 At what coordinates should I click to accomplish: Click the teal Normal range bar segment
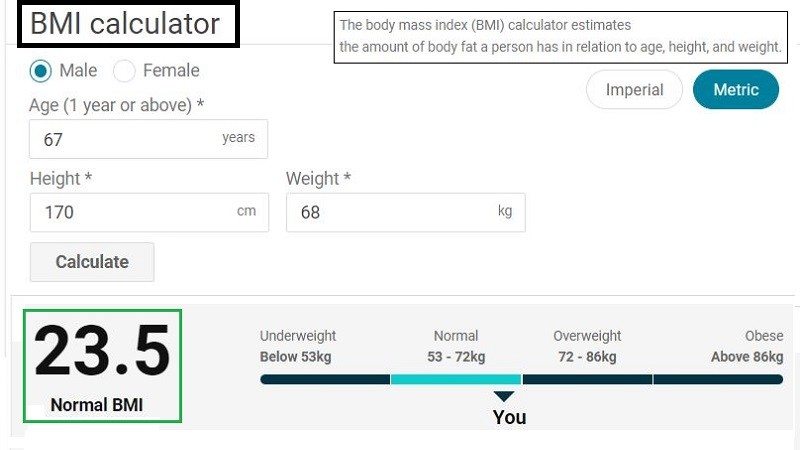pos(455,379)
